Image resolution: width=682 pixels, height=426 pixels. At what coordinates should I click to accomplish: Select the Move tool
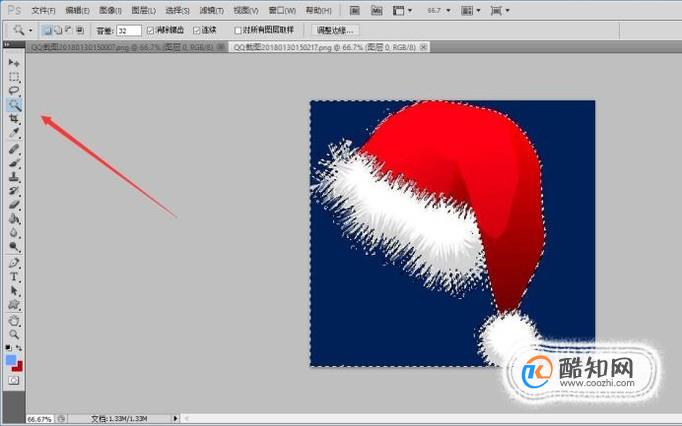point(14,63)
